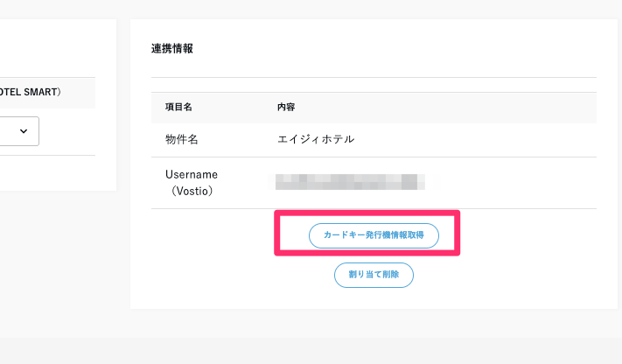Click the blank area right of 連携情報 heading
622x364 pixels.
pos(394,49)
